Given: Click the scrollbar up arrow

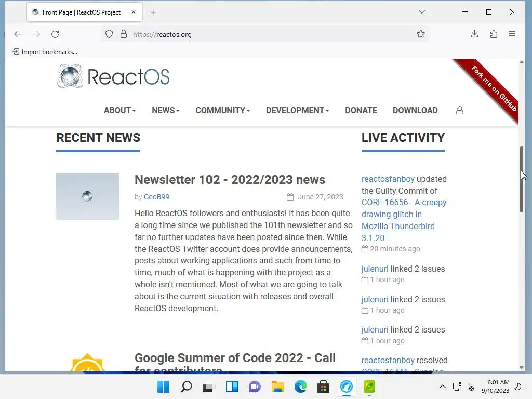Looking at the screenshot, I should [x=522, y=62].
